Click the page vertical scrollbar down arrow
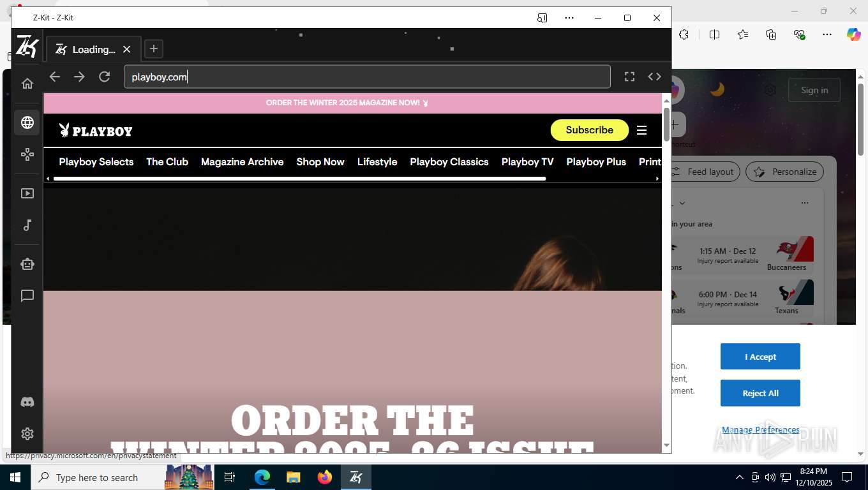868x490 pixels. [666, 445]
